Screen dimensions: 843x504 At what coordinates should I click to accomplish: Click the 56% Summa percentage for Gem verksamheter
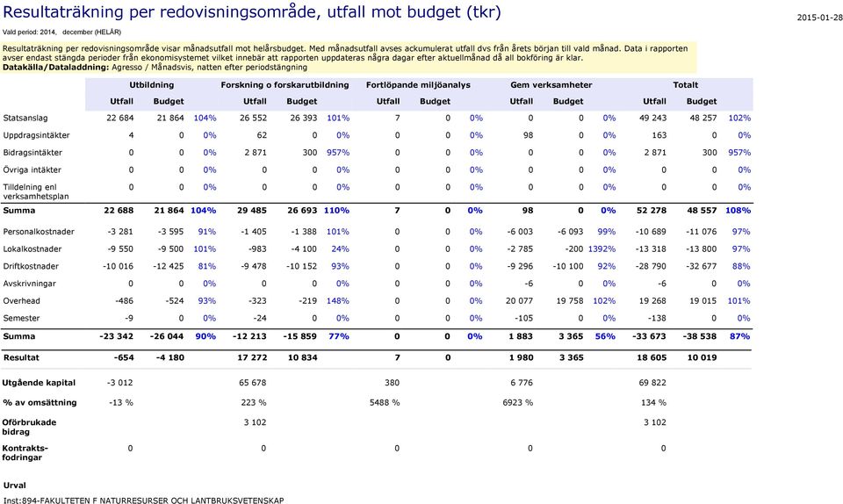click(x=605, y=335)
